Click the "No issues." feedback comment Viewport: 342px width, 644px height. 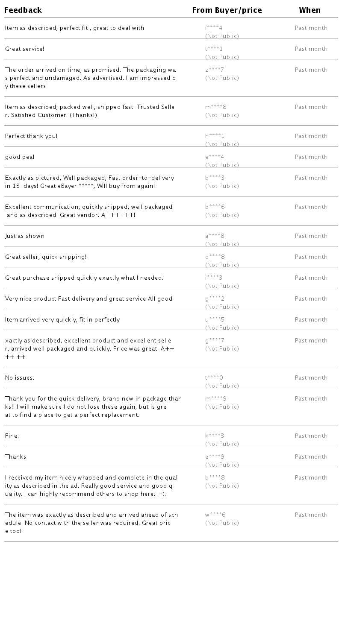tap(20, 378)
